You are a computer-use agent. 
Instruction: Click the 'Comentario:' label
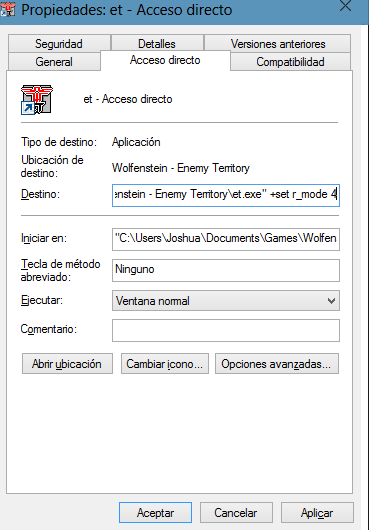point(49,329)
